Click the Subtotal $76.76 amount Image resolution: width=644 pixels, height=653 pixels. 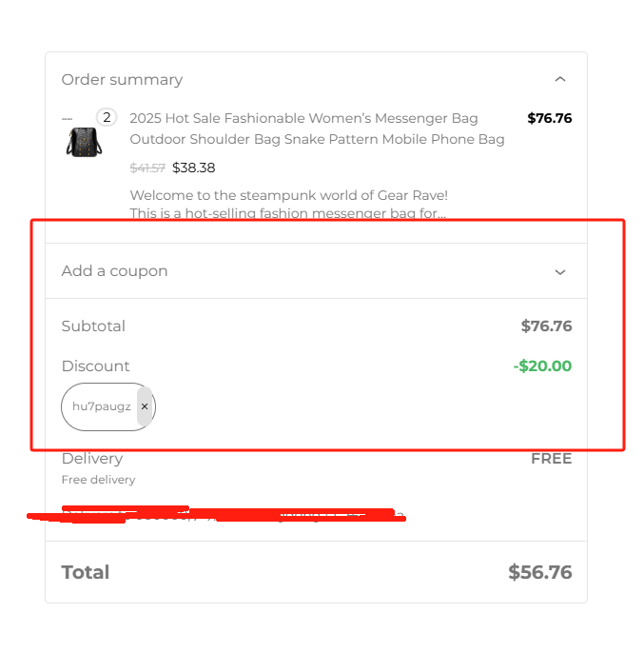[x=546, y=326]
